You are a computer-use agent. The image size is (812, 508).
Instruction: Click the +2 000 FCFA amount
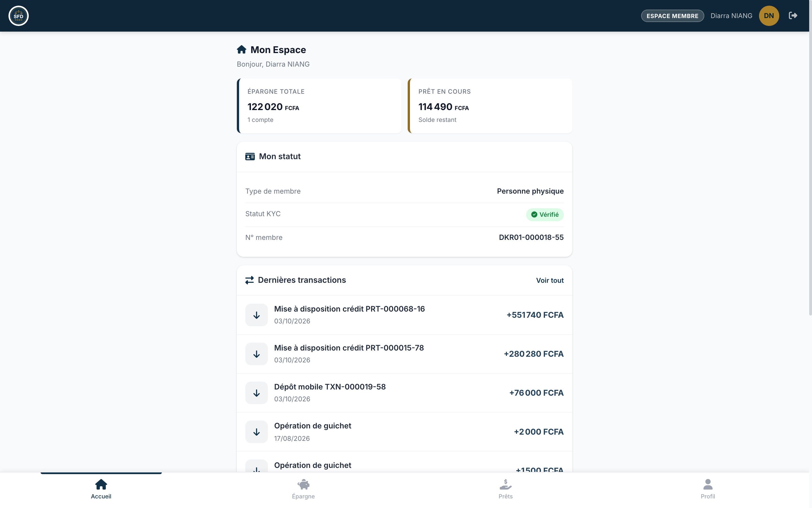click(x=539, y=432)
